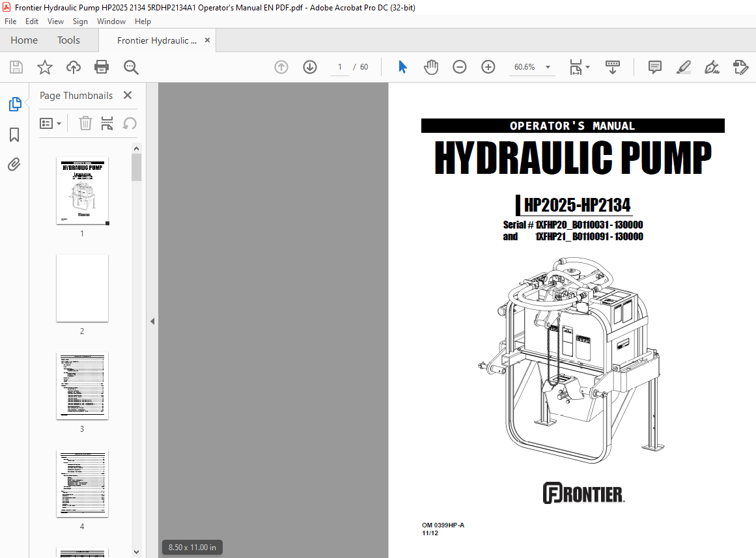Click the thumbnails scrollbar handle

[137, 167]
